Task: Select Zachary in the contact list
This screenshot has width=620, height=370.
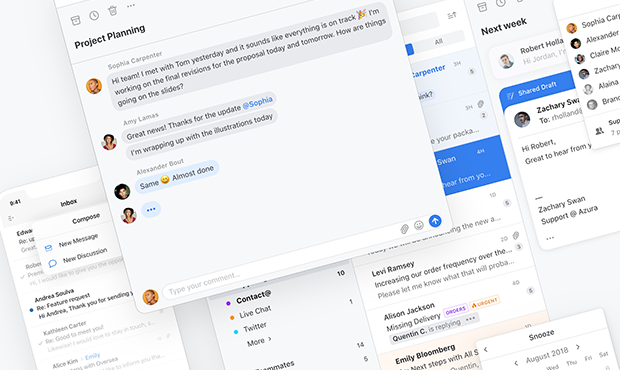Action: click(601, 70)
